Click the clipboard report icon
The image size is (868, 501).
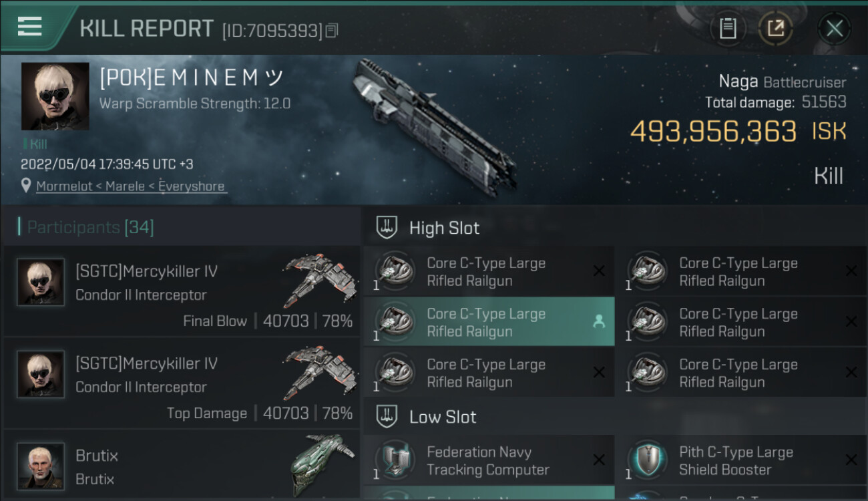(x=728, y=29)
